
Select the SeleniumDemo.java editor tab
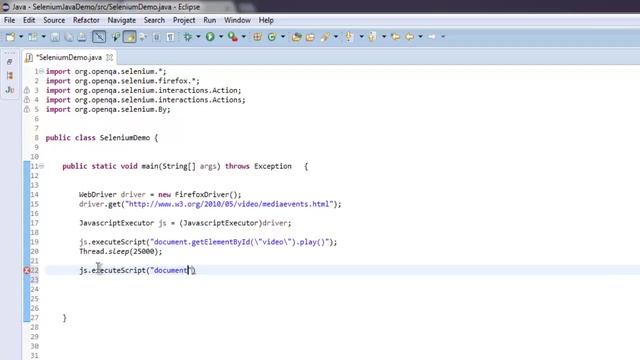tap(69, 58)
